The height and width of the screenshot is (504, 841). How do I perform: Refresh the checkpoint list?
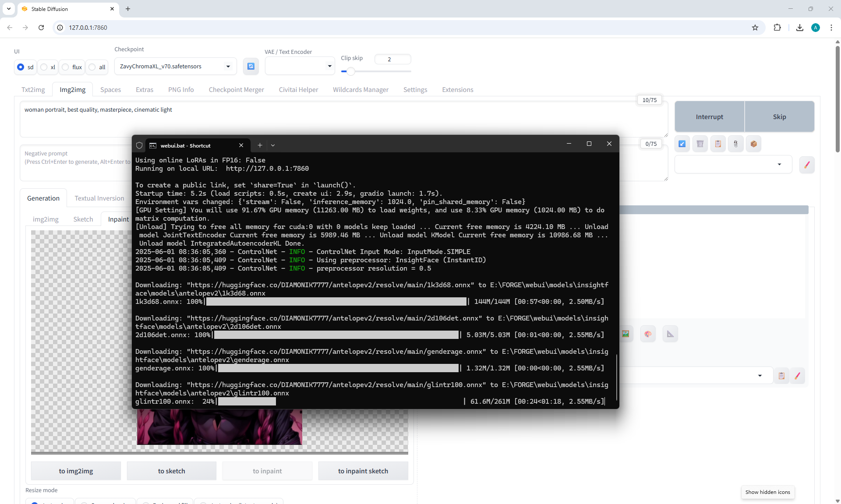(x=251, y=66)
